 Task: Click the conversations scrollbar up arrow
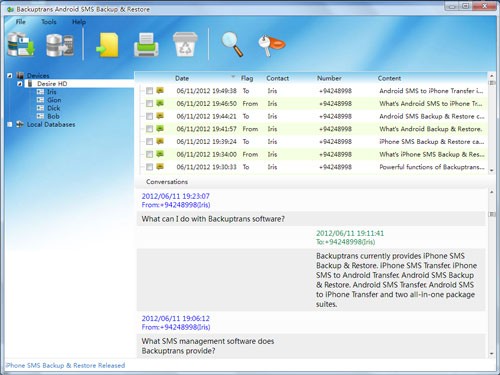(492, 192)
